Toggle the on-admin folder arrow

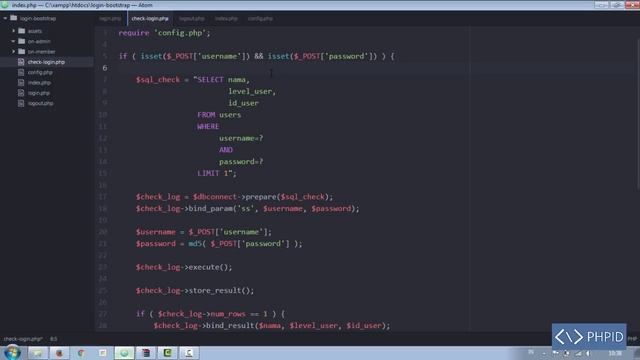tap(13, 41)
